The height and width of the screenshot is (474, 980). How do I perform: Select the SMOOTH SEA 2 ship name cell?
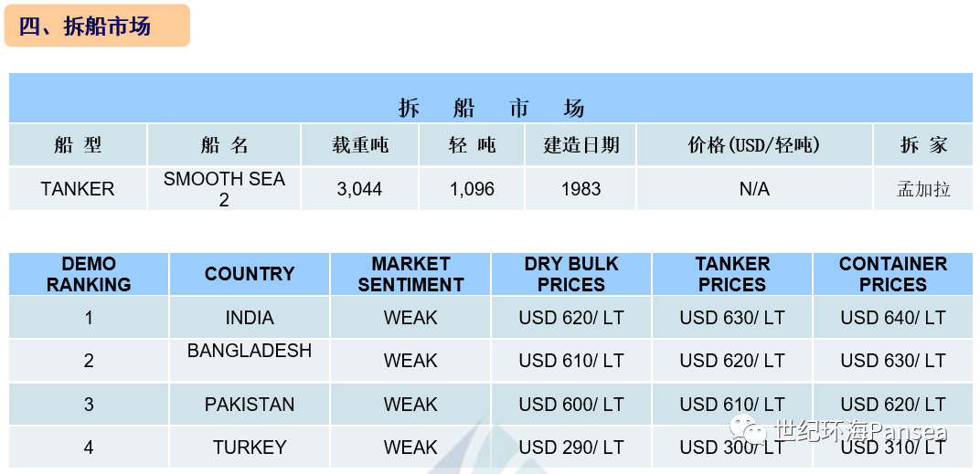(x=224, y=189)
